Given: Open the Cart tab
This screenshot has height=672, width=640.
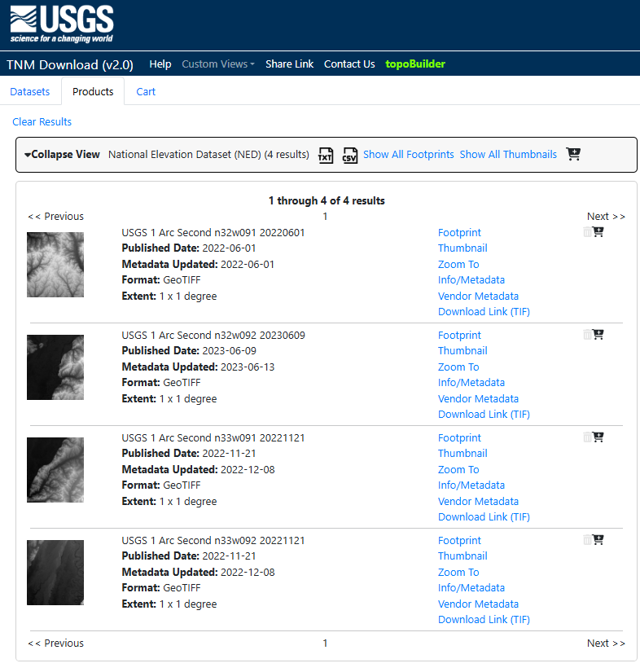Looking at the screenshot, I should 146,92.
